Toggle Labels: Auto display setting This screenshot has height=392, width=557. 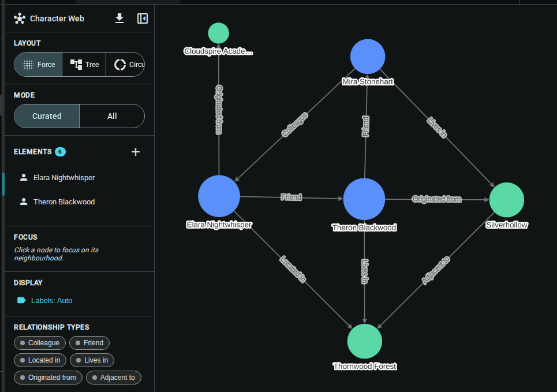[51, 300]
